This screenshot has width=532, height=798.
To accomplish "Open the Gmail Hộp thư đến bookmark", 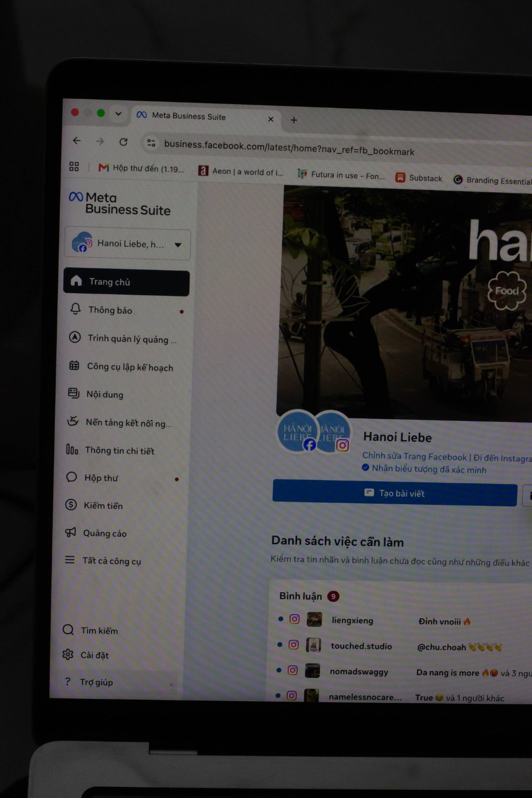I will point(141,168).
